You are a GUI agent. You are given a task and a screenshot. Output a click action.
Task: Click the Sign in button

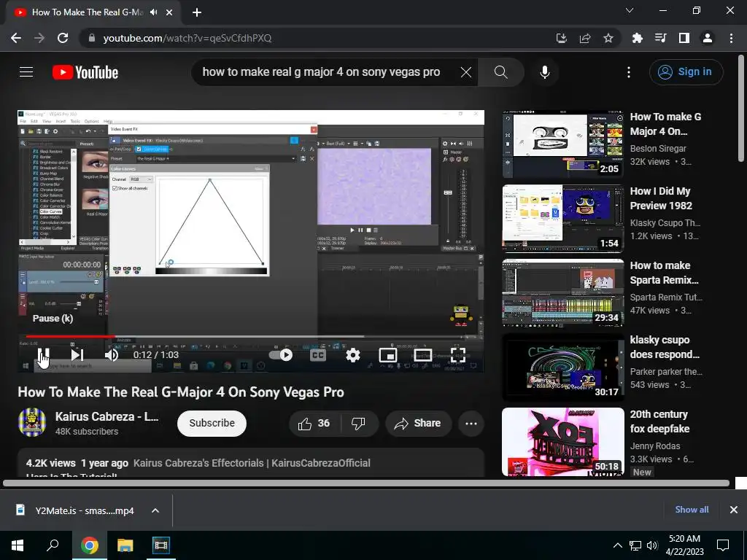(686, 72)
